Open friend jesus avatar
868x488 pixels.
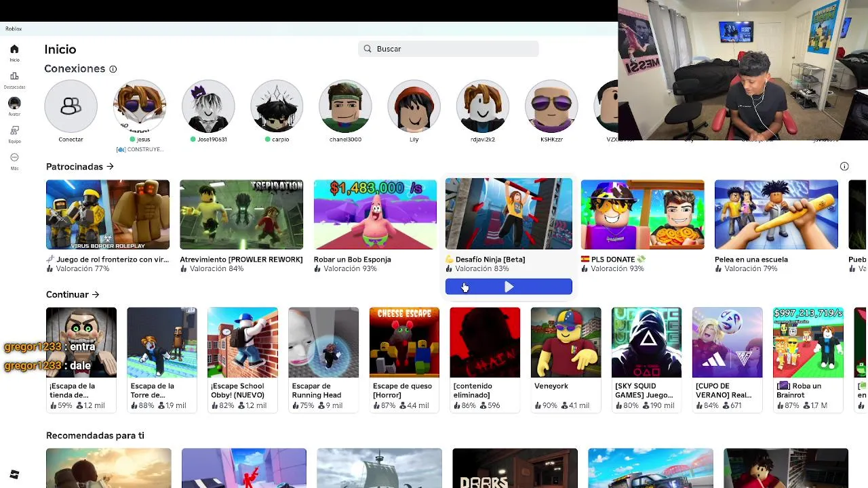pyautogui.click(x=140, y=106)
